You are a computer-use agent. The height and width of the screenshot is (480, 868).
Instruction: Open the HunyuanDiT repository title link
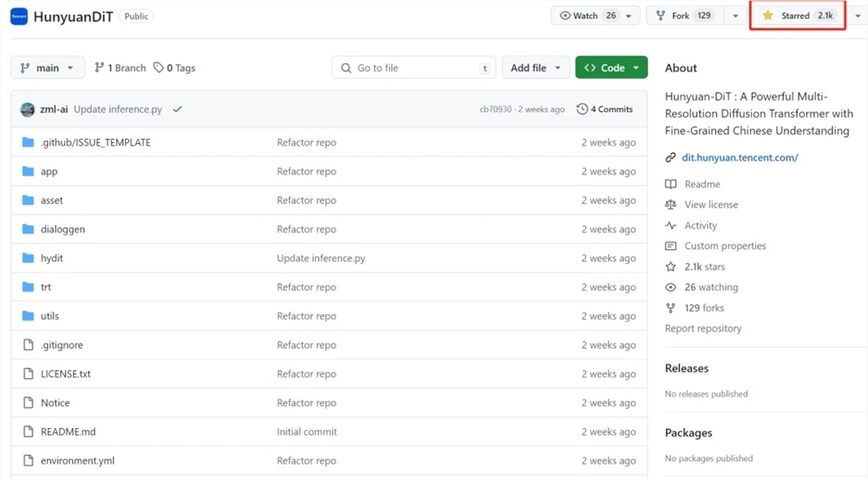[x=73, y=16]
